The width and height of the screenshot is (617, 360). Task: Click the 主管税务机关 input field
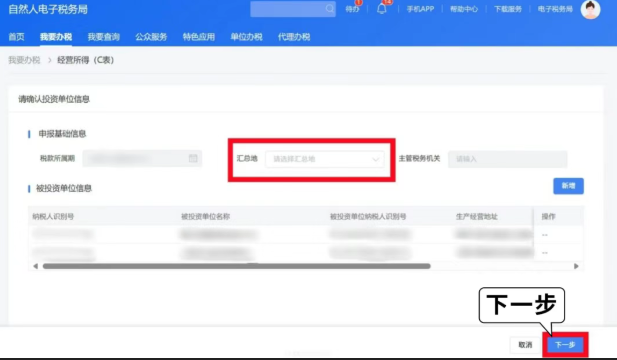coord(508,159)
